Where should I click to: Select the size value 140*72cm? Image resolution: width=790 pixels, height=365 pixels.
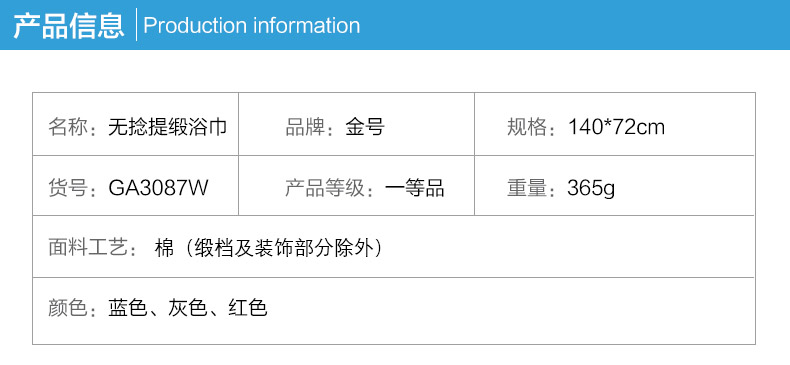617,127
